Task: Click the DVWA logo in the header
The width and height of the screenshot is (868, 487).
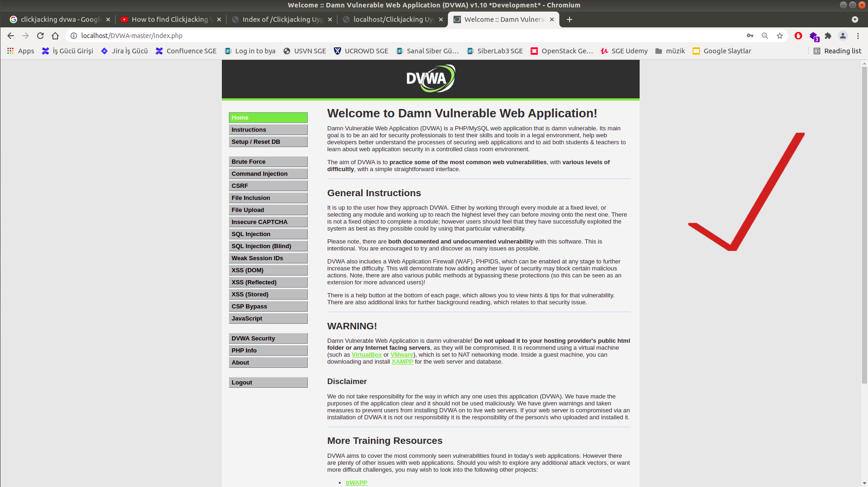Action: 431,78
